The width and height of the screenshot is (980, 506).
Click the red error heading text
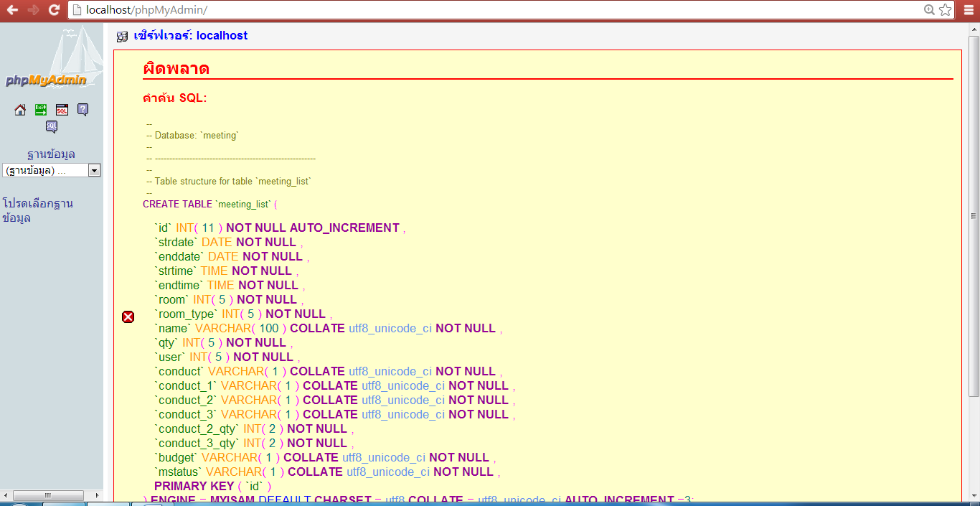click(x=176, y=69)
